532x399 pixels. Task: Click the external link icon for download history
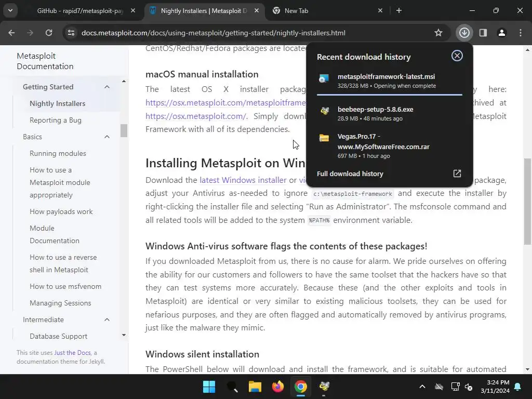coord(457,174)
